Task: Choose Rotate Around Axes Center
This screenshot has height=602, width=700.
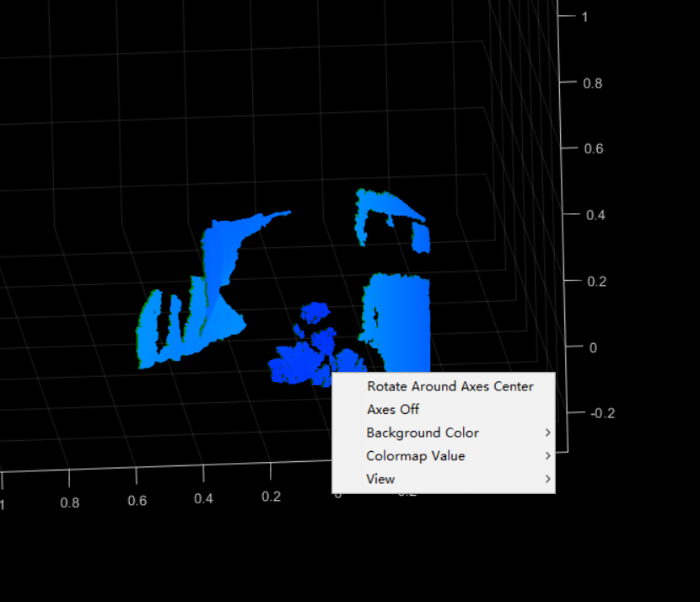Action: pos(450,386)
